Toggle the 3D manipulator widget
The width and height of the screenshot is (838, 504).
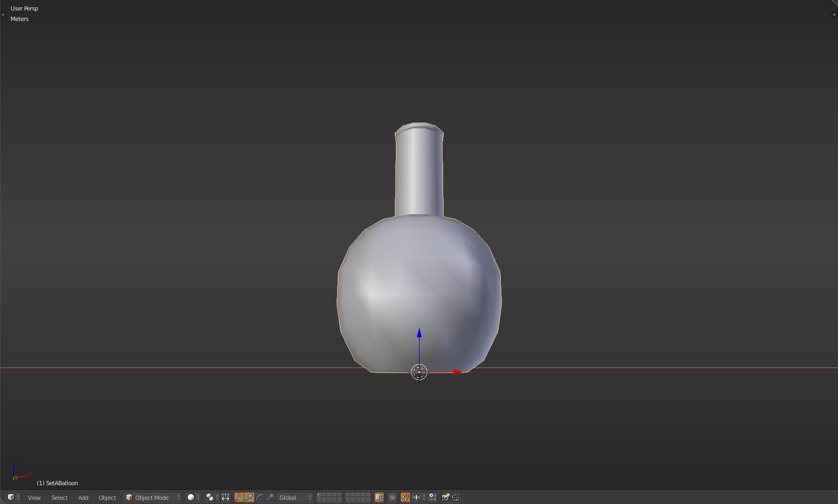coord(239,497)
